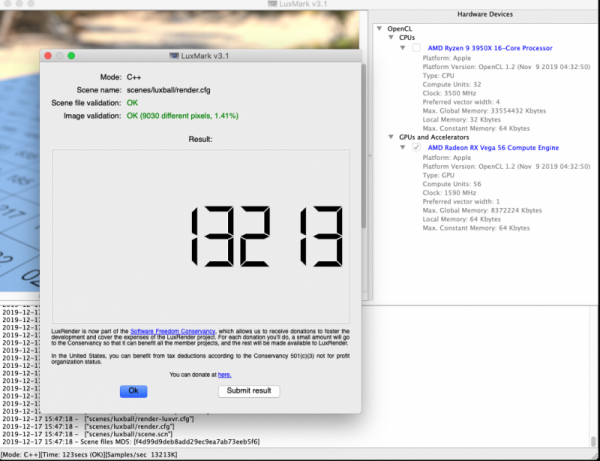Click 'Preferred vector width: 1' row

(x=461, y=202)
